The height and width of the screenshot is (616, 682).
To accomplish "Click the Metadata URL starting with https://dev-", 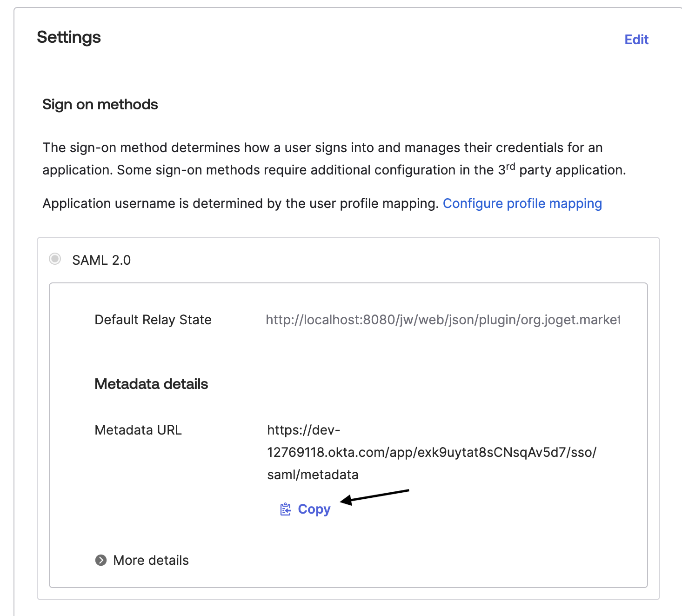I will point(303,430).
